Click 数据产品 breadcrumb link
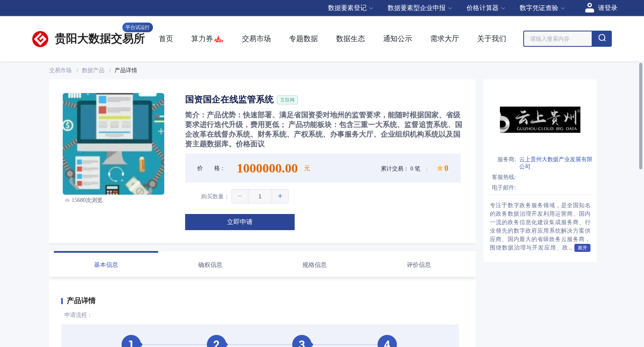This screenshot has width=644, height=347. (x=93, y=71)
